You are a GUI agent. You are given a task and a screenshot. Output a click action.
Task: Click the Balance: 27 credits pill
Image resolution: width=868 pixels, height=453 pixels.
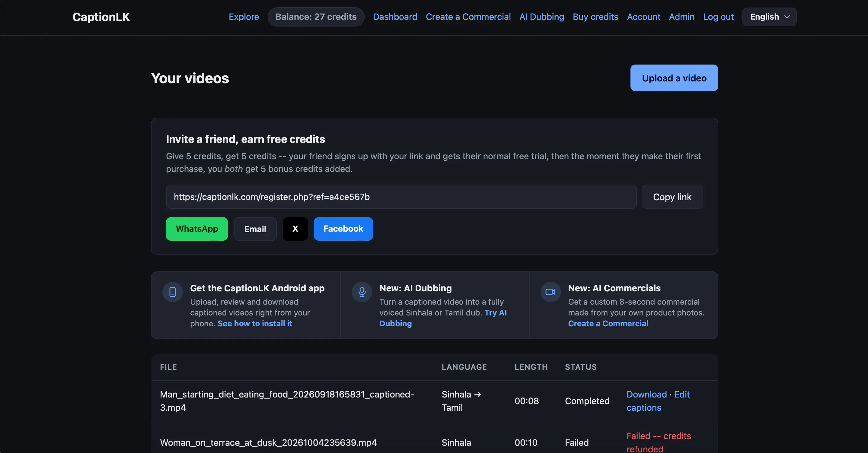pos(316,17)
